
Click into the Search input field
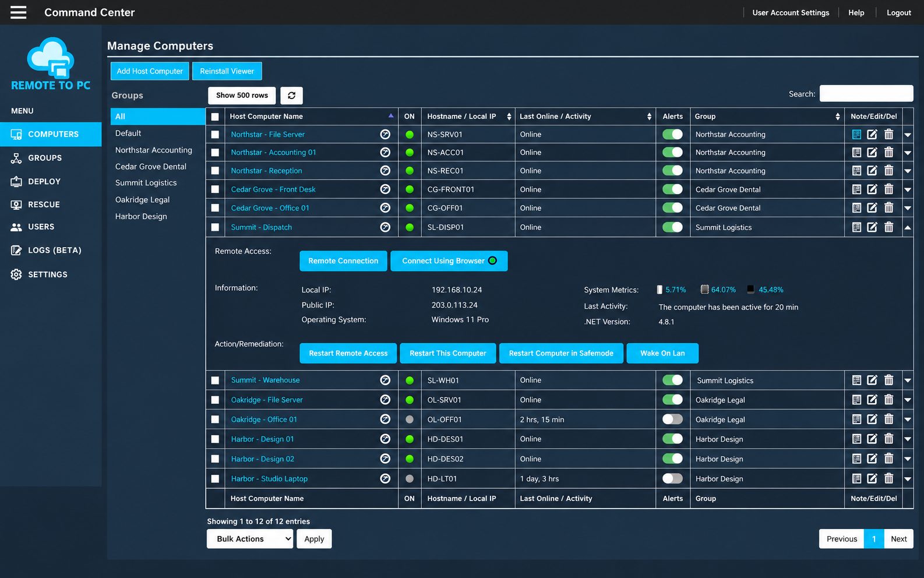866,94
